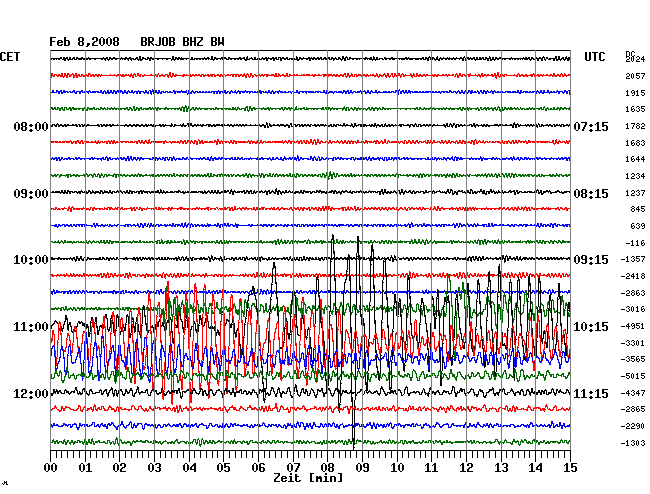The width and height of the screenshot is (650, 494).
Task: Click the date label 'Feb 8,2008'
Action: tap(84, 42)
